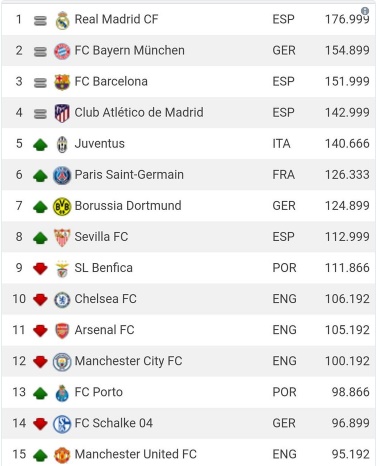Click red down arrow next to Arsenal FC
This screenshot has width=380, height=466.
coord(40,331)
